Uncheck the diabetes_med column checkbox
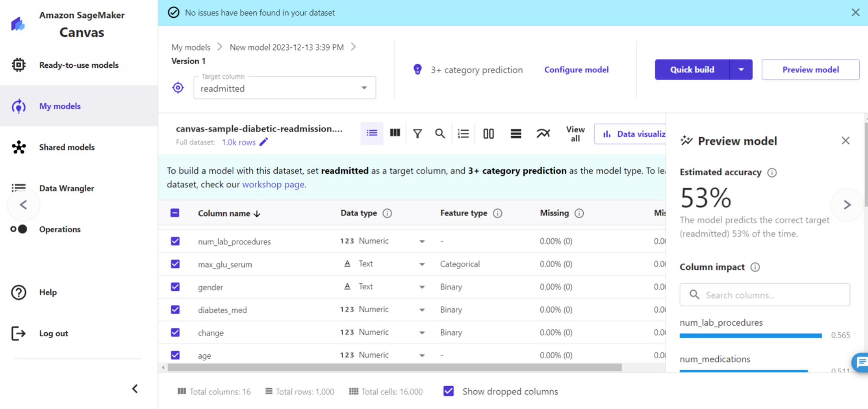This screenshot has height=409, width=868. click(x=175, y=310)
